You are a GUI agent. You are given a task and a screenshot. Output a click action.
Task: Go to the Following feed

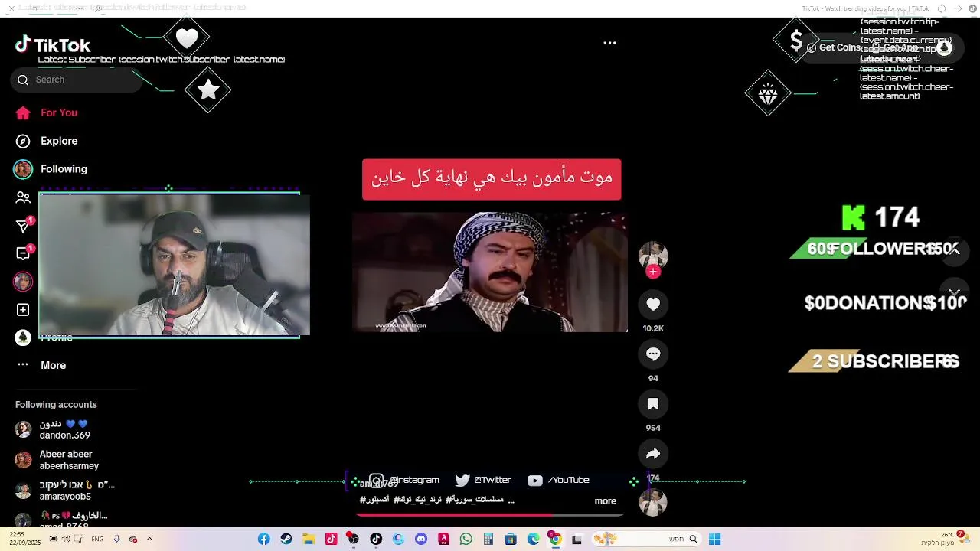point(51,169)
